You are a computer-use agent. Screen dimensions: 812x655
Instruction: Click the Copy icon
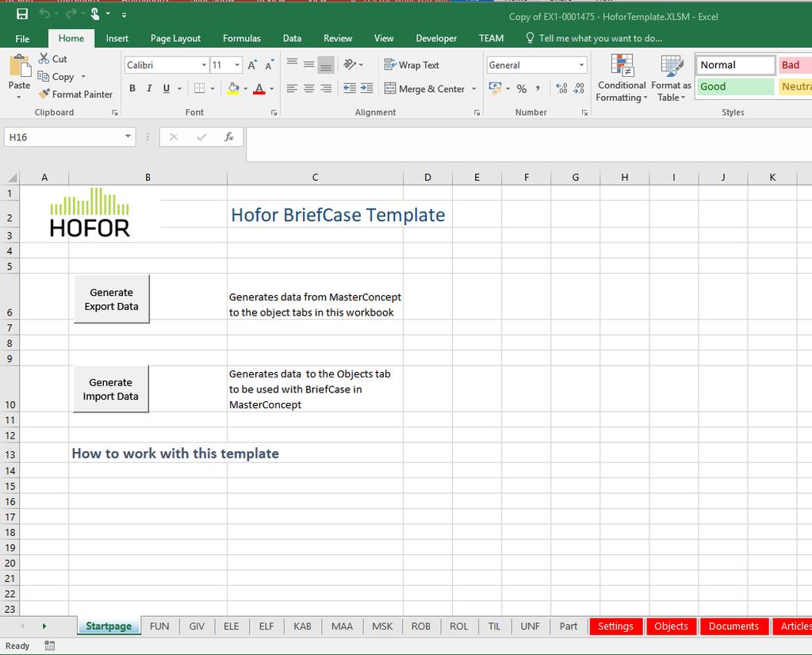[x=44, y=76]
